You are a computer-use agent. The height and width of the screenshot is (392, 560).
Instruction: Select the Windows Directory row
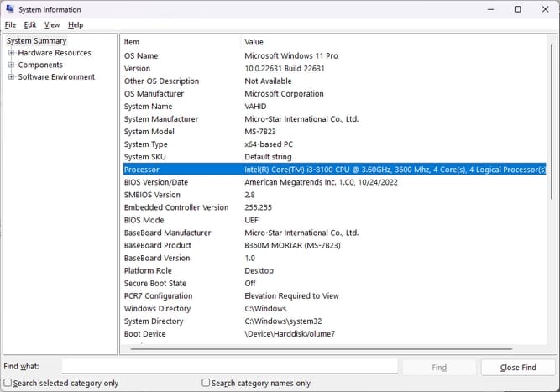[334, 308]
